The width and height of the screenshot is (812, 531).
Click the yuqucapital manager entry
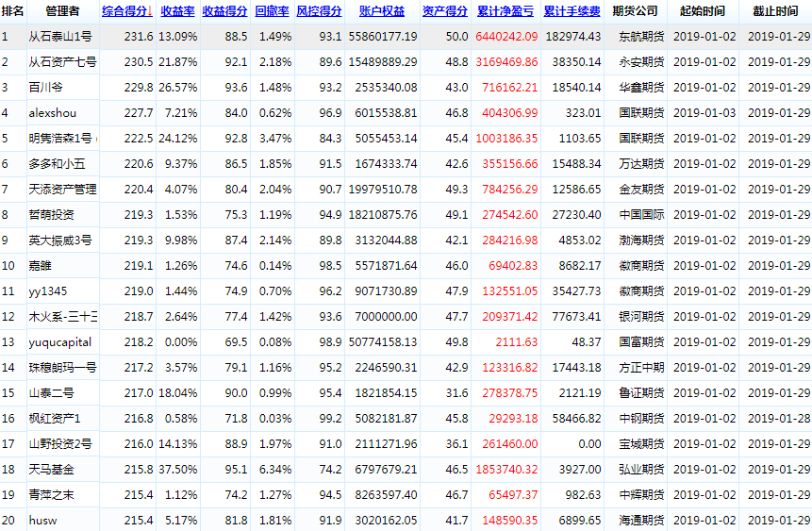pos(60,341)
